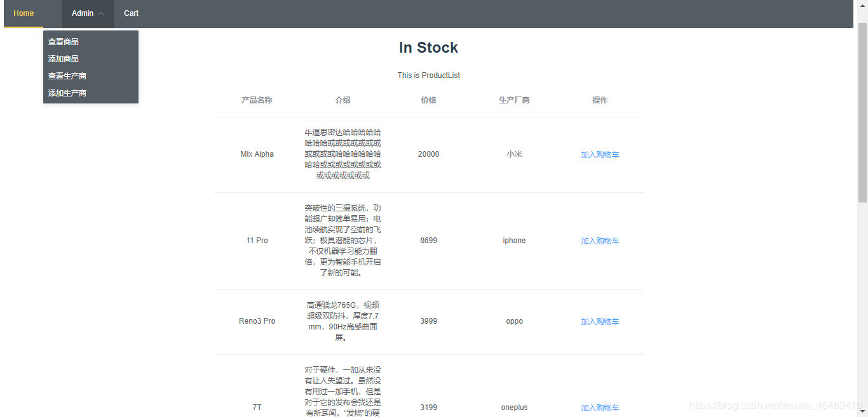Click the 生产厂商 column header
This screenshot has height=417, width=868.
[x=514, y=100]
